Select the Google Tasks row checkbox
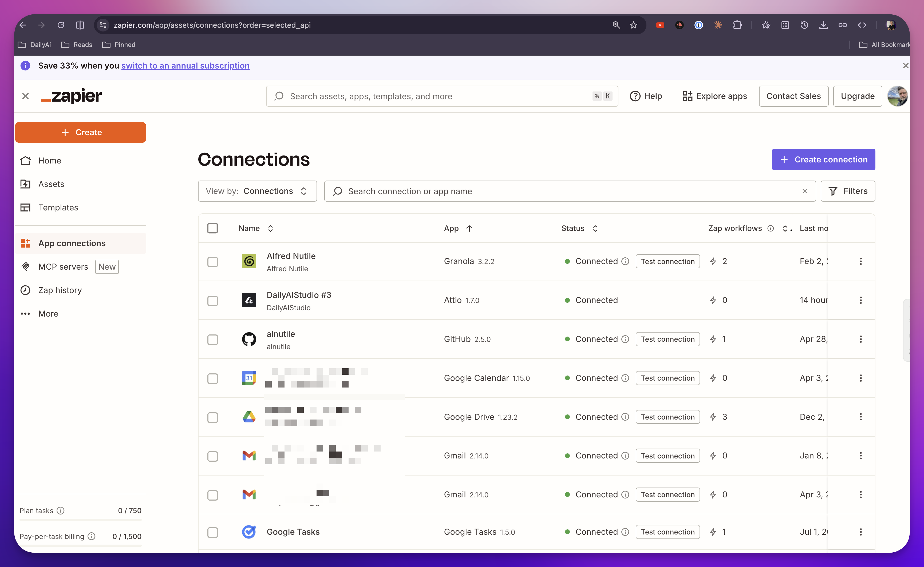Image resolution: width=924 pixels, height=567 pixels. pyautogui.click(x=213, y=533)
